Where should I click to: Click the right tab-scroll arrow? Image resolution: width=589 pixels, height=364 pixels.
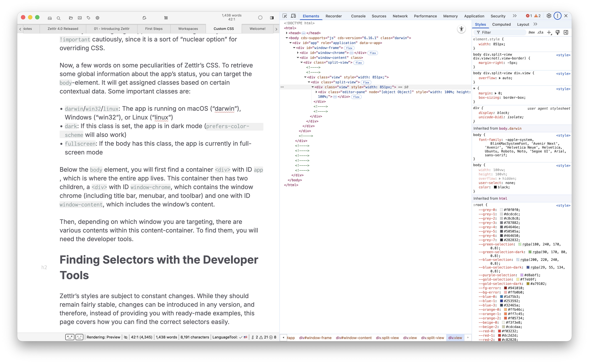click(276, 29)
